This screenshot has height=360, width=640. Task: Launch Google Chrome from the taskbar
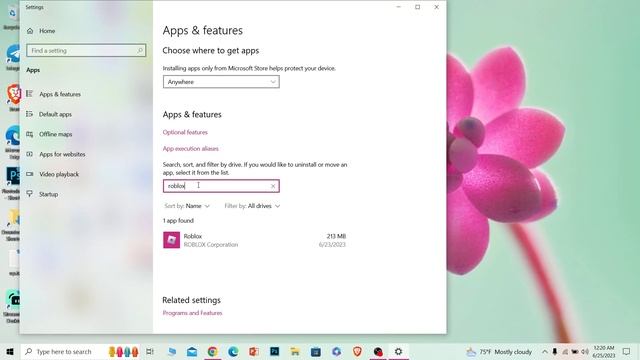tap(212, 351)
